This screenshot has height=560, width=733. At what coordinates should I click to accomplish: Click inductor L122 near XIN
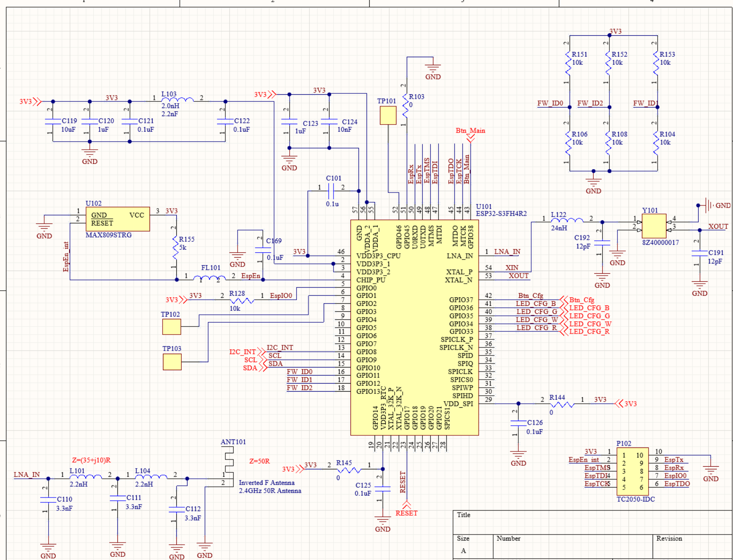pyautogui.click(x=567, y=220)
